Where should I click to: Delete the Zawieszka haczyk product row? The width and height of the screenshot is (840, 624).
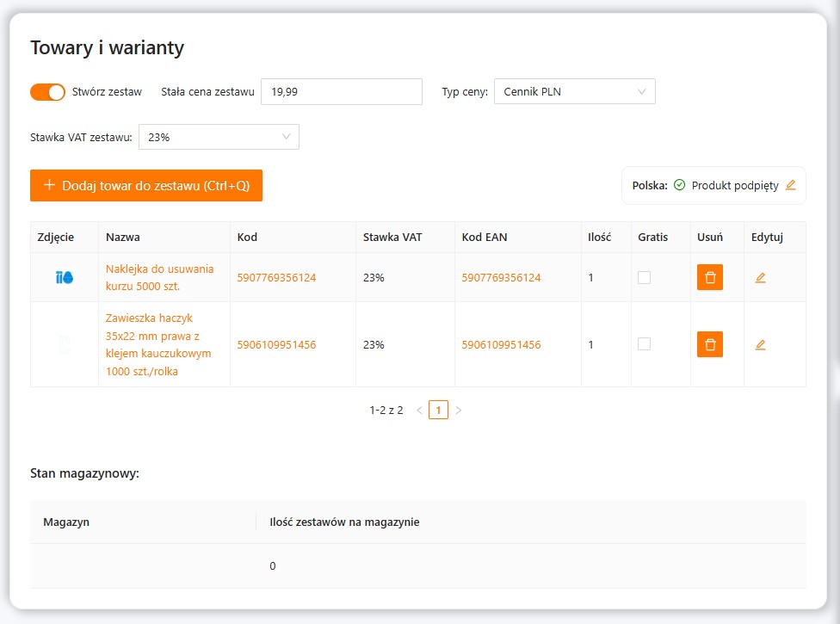(709, 344)
